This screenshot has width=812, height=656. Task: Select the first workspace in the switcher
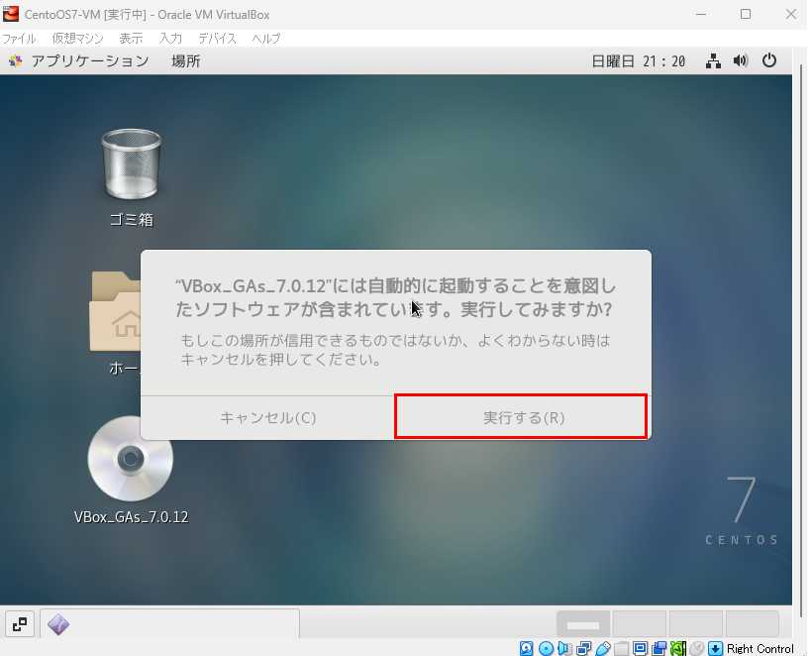point(583,624)
